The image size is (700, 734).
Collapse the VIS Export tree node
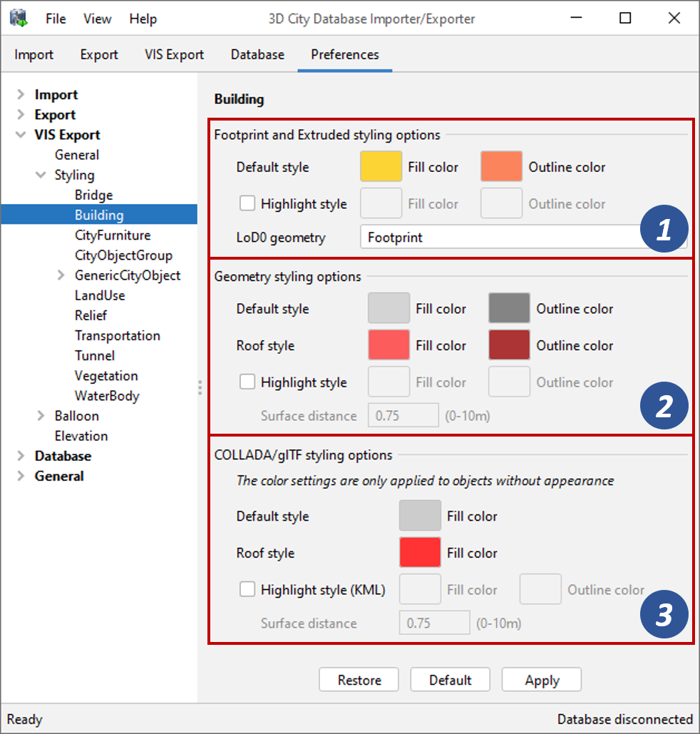21,135
